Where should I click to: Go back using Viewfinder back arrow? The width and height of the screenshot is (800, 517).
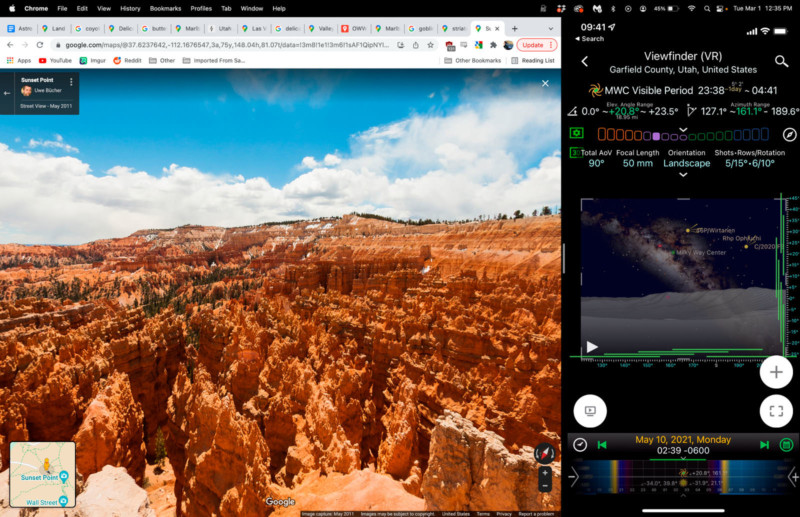click(585, 61)
